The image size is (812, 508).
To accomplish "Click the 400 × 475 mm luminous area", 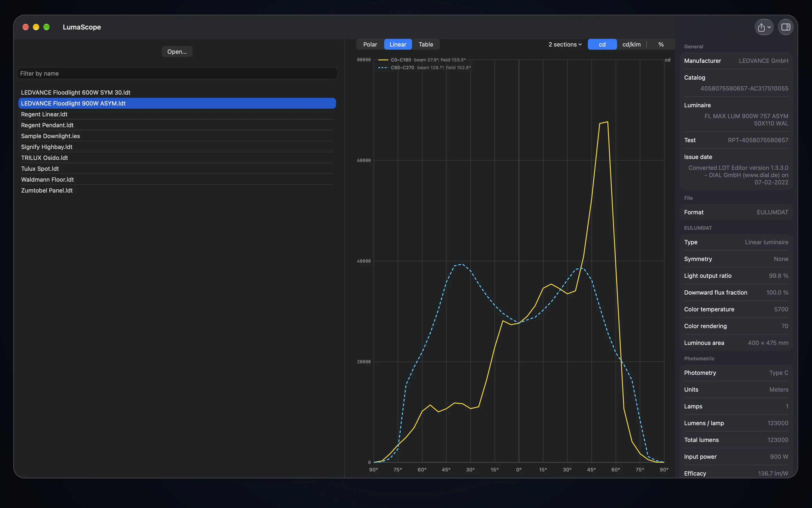I will tap(768, 343).
